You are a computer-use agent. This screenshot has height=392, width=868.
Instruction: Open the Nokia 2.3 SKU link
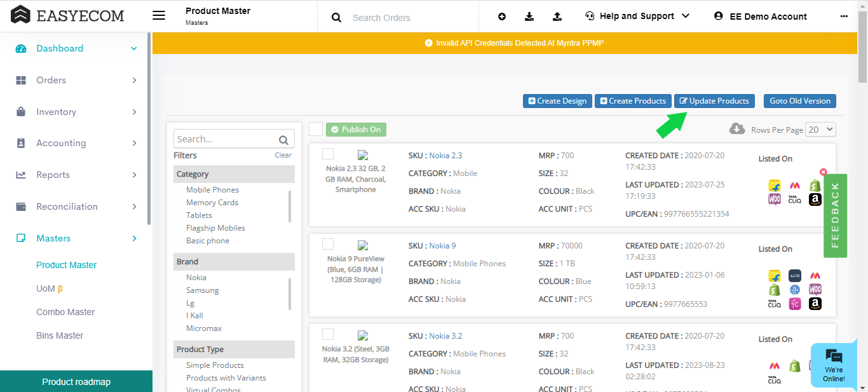[445, 155]
